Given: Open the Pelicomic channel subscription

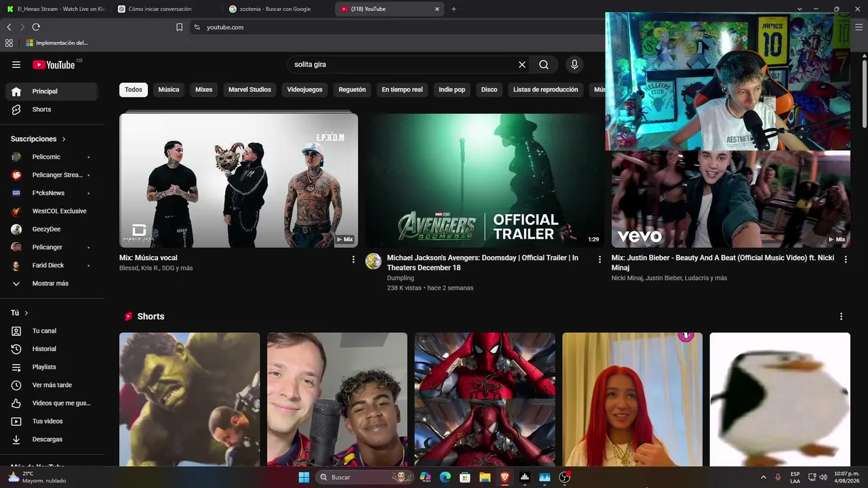Looking at the screenshot, I should tap(52, 157).
